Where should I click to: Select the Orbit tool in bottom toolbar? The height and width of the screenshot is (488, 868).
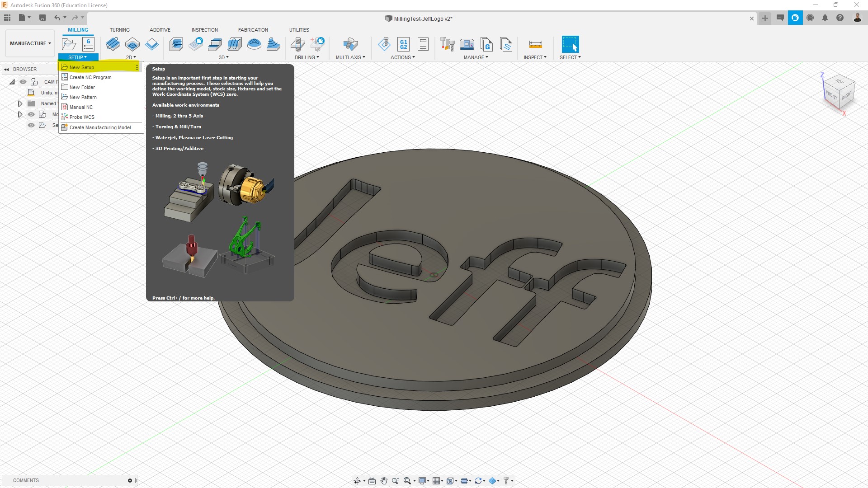(357, 481)
